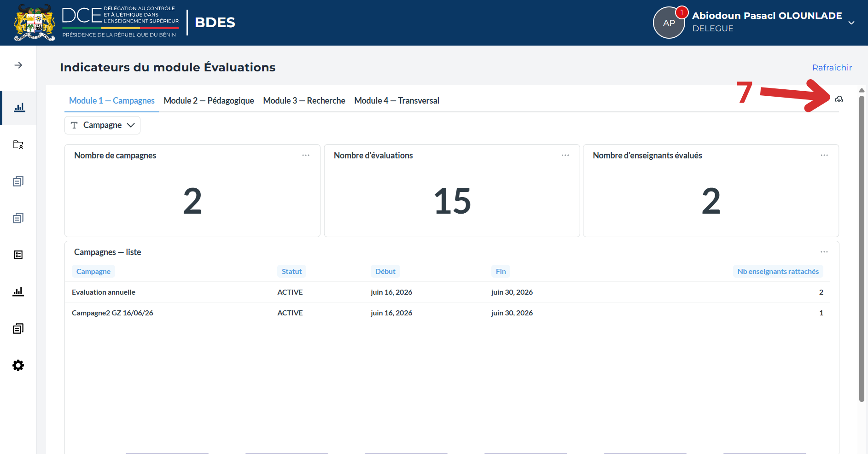Expand user profile menu chevron

coord(851,23)
